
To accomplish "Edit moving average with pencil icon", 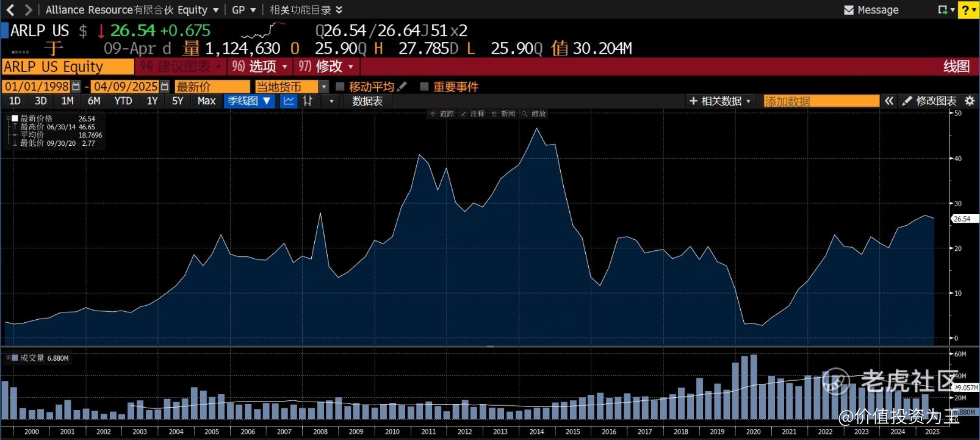I will [402, 87].
